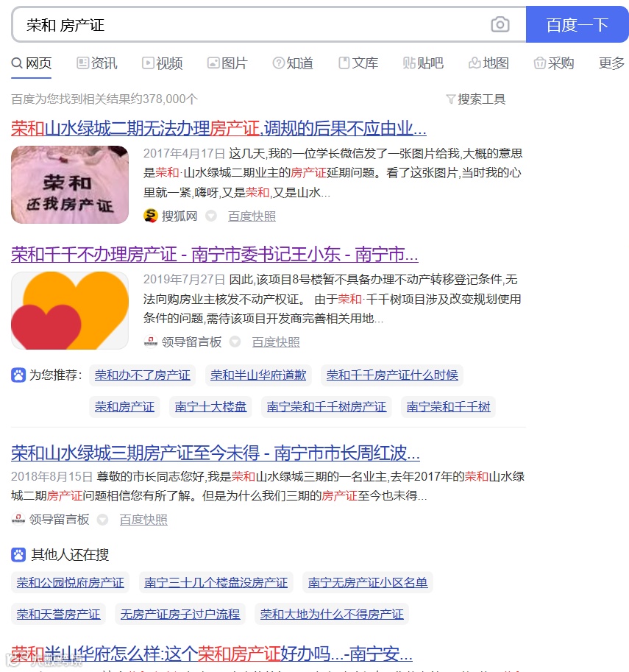The width and height of the screenshot is (629, 672).
Task: Open the 更多 menu
Action: coord(611,63)
